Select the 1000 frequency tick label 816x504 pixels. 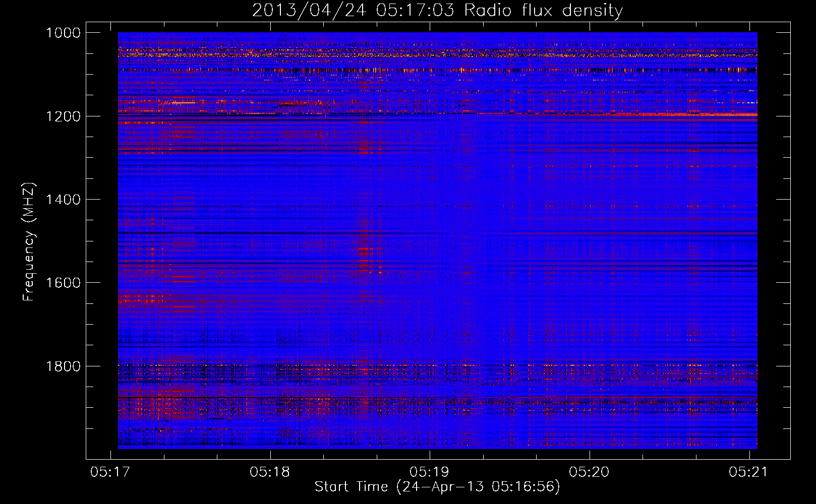63,33
